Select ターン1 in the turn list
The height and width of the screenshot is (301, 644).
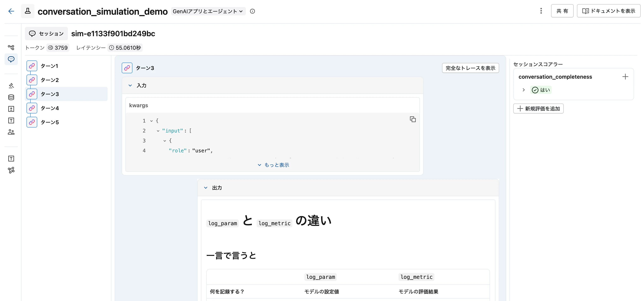pos(50,66)
